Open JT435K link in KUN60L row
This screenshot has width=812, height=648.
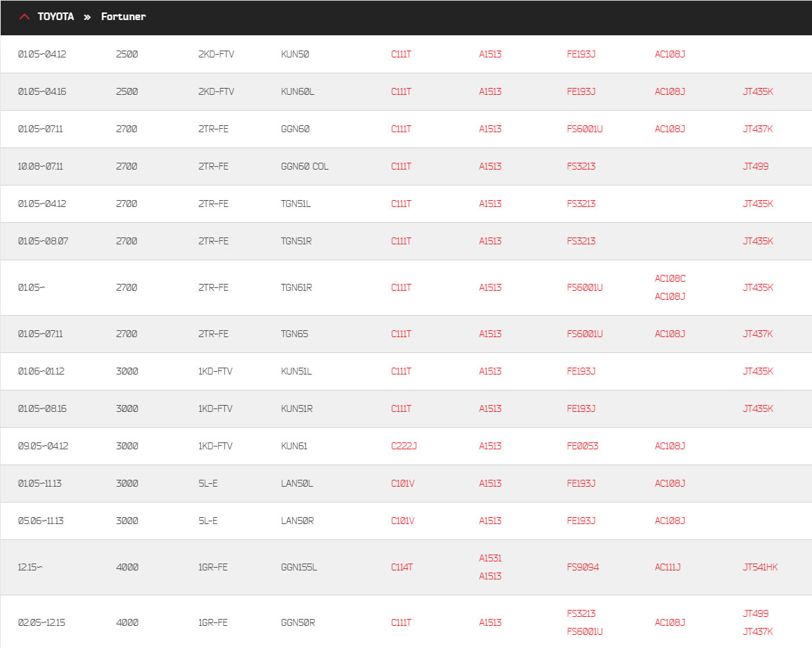(757, 91)
